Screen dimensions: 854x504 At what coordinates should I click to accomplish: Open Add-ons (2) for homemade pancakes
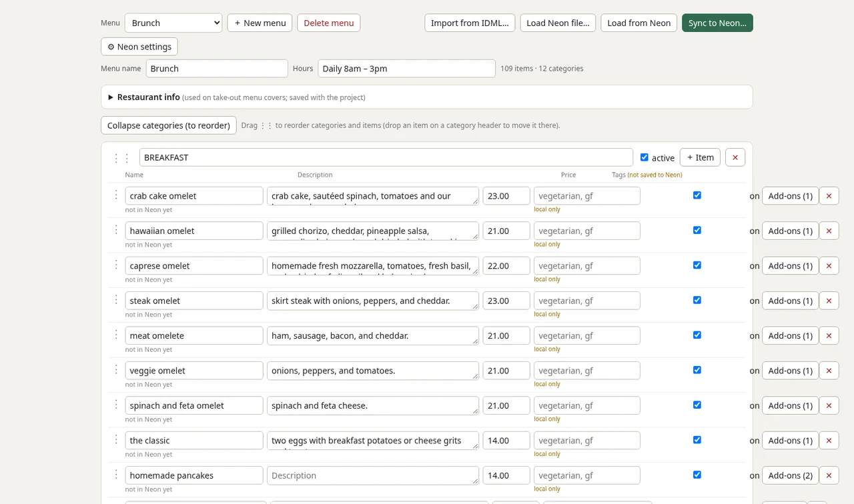[790, 476]
